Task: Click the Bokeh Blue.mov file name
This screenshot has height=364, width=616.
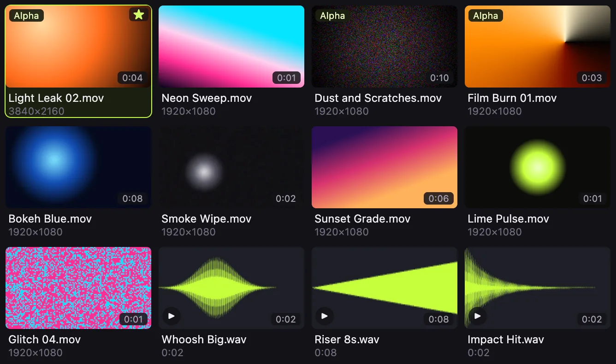Action: pos(50,219)
